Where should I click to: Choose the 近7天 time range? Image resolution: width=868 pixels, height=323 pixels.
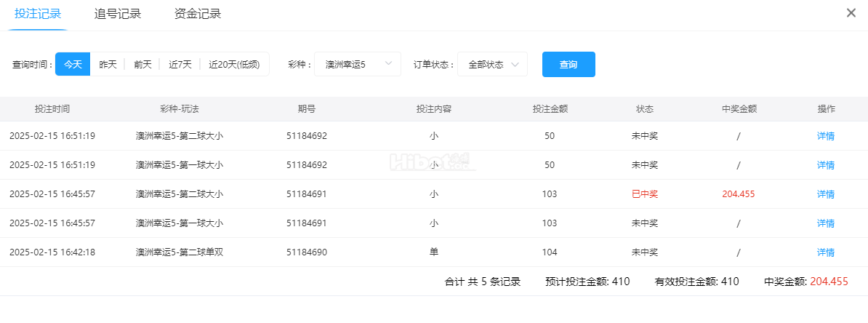pyautogui.click(x=180, y=64)
